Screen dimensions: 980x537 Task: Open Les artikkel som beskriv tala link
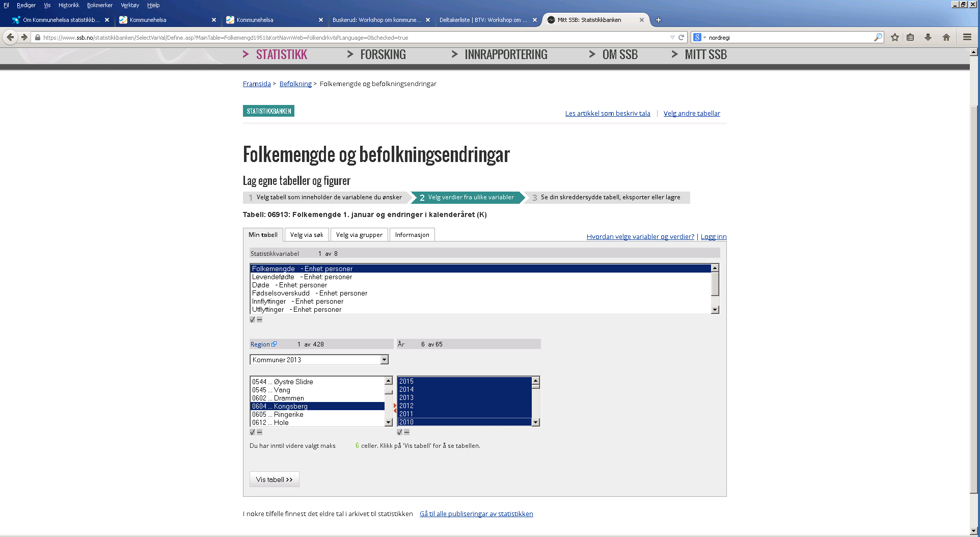point(608,113)
